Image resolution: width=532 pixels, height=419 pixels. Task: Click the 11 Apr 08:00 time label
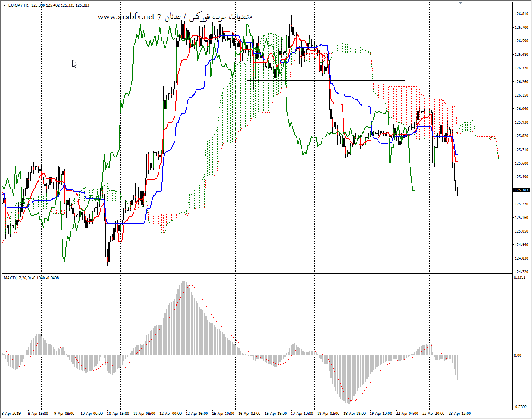[x=144, y=414]
